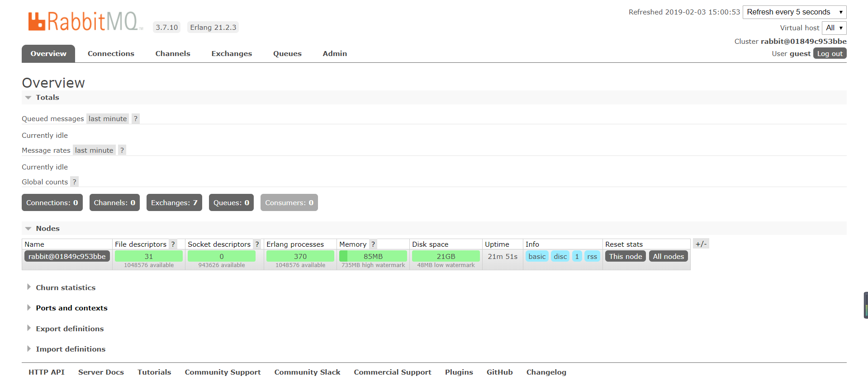The width and height of the screenshot is (868, 385).
Task: Open the HTTP API footer link
Action: [x=47, y=372]
